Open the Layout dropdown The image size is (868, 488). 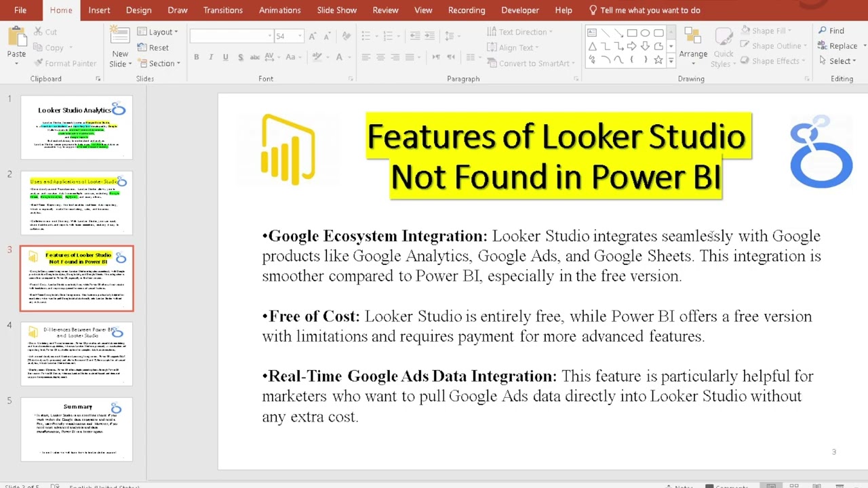pyautogui.click(x=157, y=32)
